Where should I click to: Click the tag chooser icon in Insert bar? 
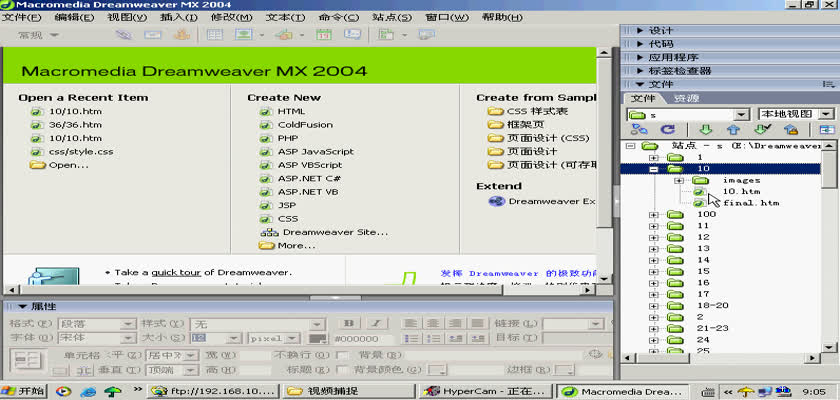pos(426,35)
